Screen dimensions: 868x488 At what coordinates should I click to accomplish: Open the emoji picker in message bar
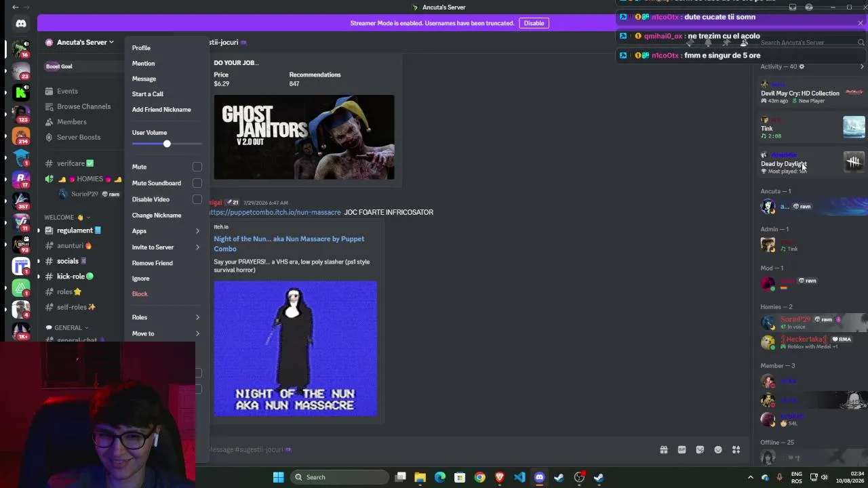(x=718, y=449)
